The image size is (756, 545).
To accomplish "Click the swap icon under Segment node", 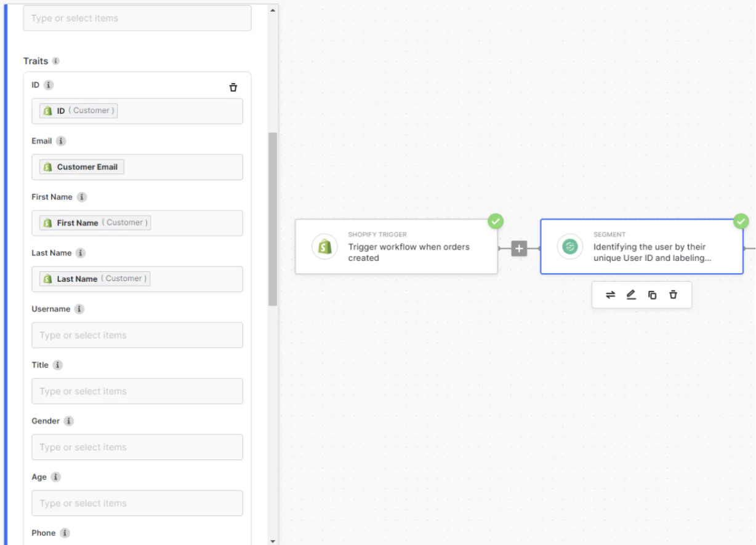I will (x=610, y=295).
